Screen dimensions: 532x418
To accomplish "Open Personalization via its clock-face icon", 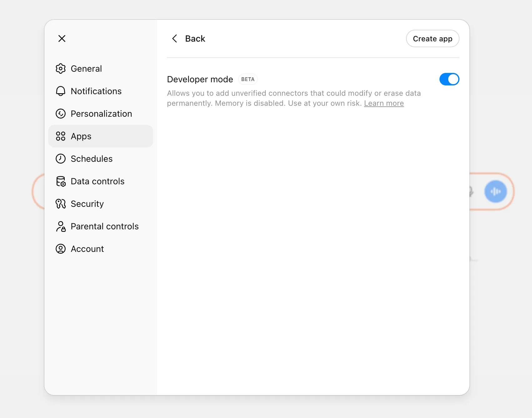I will 61,114.
